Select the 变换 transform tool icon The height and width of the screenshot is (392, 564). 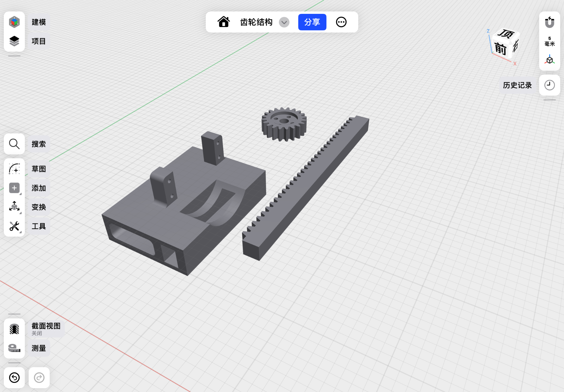coord(14,207)
